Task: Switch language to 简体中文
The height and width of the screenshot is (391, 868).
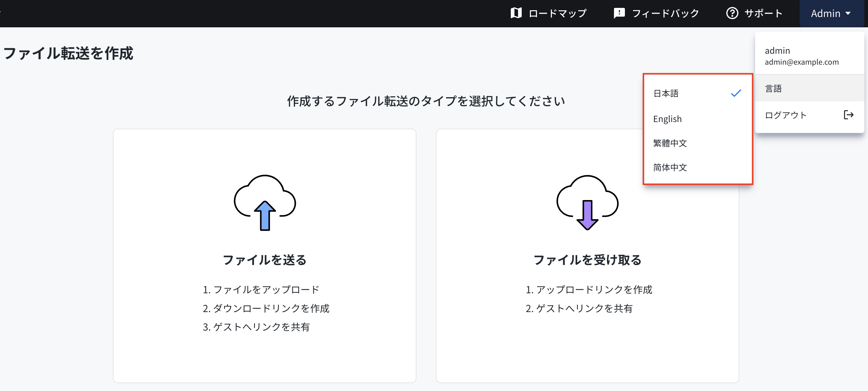Action: tap(697, 168)
